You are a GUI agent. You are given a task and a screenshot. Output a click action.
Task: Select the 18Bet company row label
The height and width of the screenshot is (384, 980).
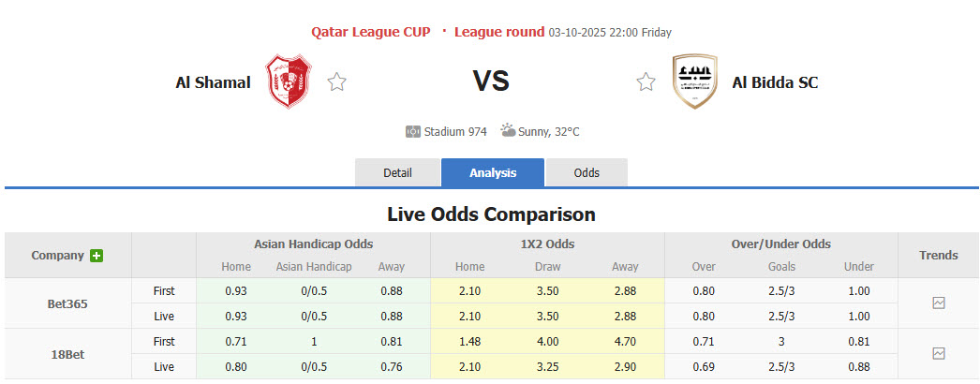(x=67, y=353)
